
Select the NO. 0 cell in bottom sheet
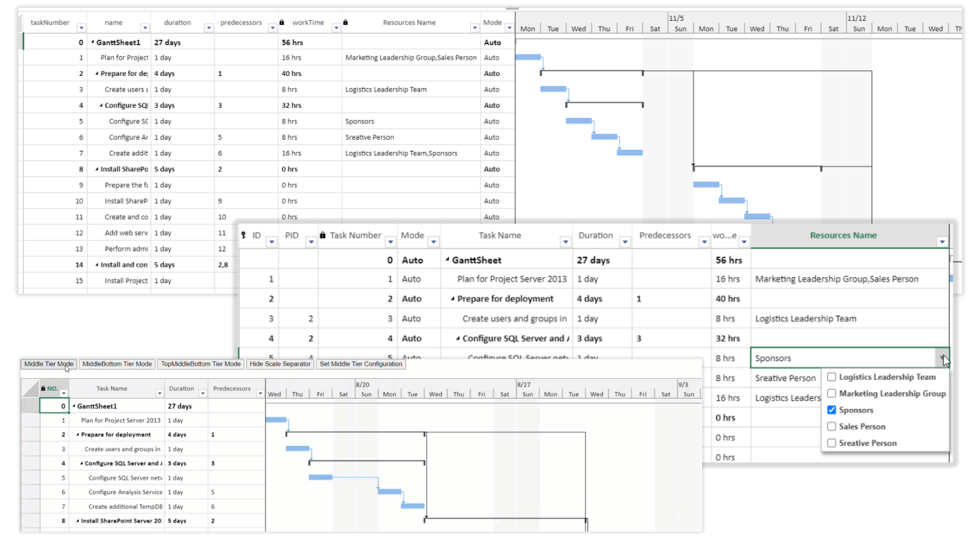(x=55, y=406)
